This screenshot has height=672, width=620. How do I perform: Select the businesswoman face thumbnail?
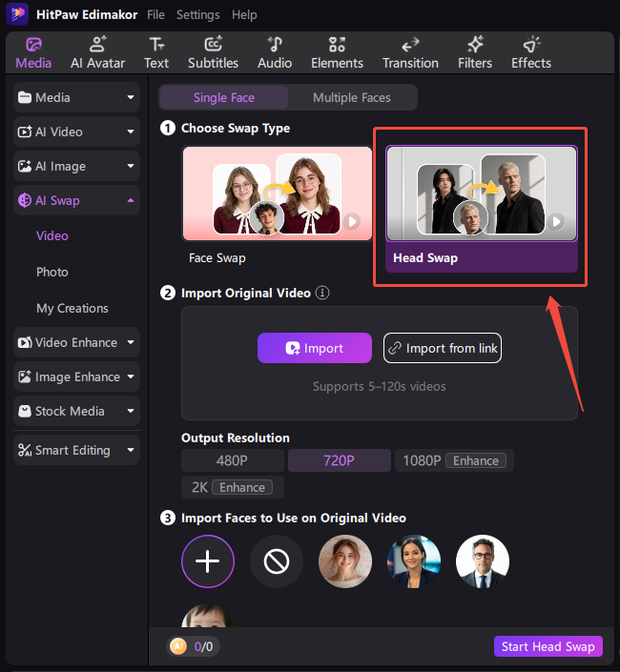coord(414,561)
